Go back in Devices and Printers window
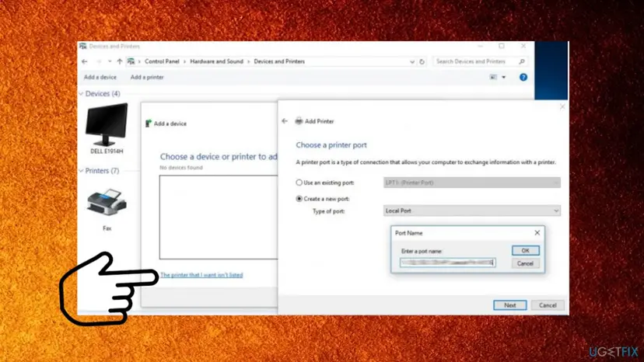The image size is (644, 362). [85, 61]
